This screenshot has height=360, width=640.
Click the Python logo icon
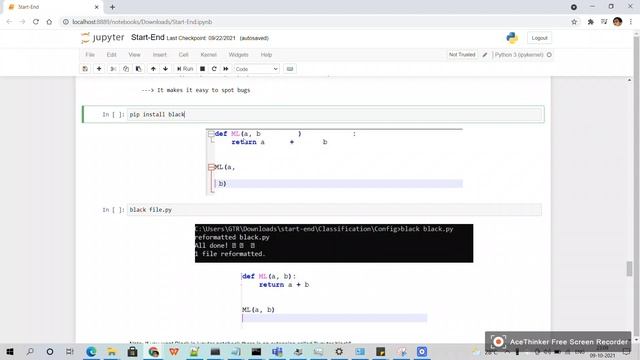point(512,38)
